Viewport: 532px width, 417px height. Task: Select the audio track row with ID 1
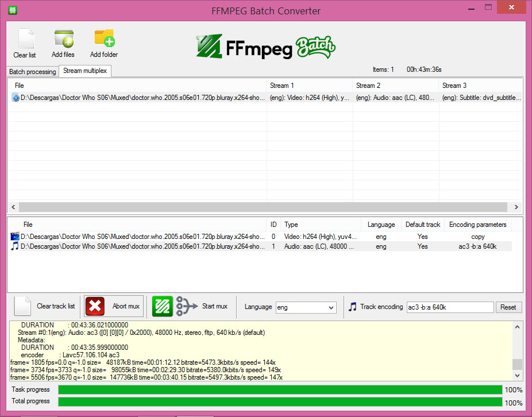pyautogui.click(x=260, y=246)
